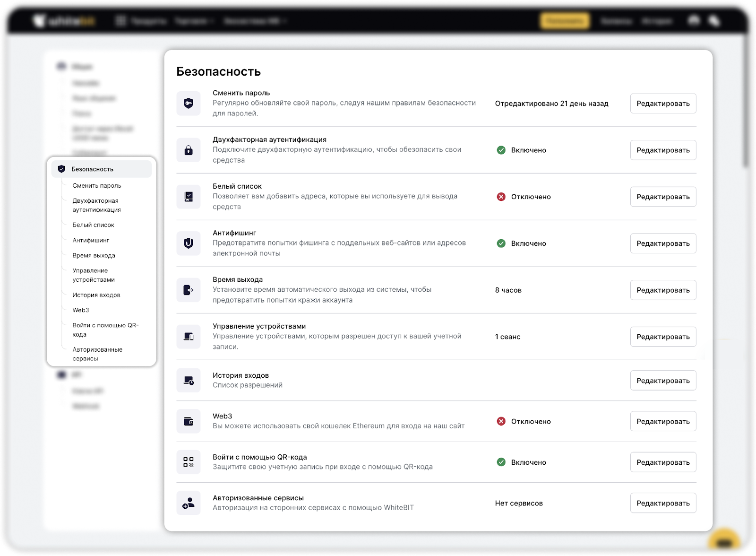Click the QR-code login icon
The height and width of the screenshot is (556, 756).
click(x=188, y=462)
